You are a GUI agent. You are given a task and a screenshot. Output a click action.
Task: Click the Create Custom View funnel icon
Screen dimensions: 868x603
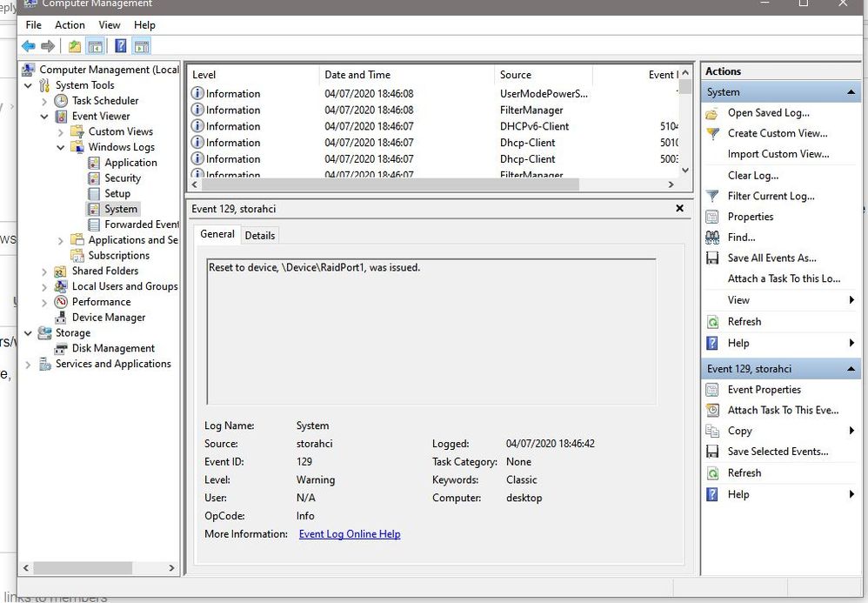pos(712,134)
